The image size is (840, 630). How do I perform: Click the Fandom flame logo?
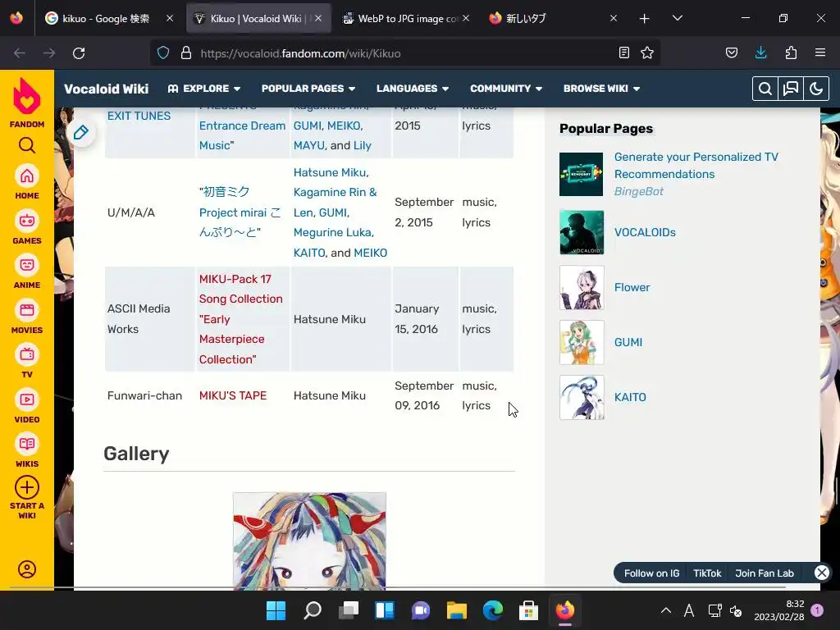pyautogui.click(x=27, y=97)
